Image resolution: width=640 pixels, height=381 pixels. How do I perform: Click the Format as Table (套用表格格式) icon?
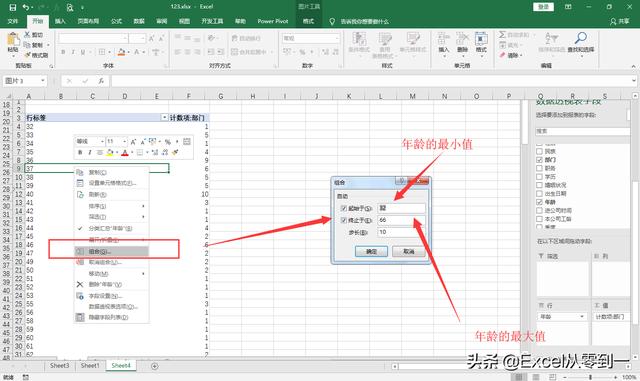coord(384,39)
